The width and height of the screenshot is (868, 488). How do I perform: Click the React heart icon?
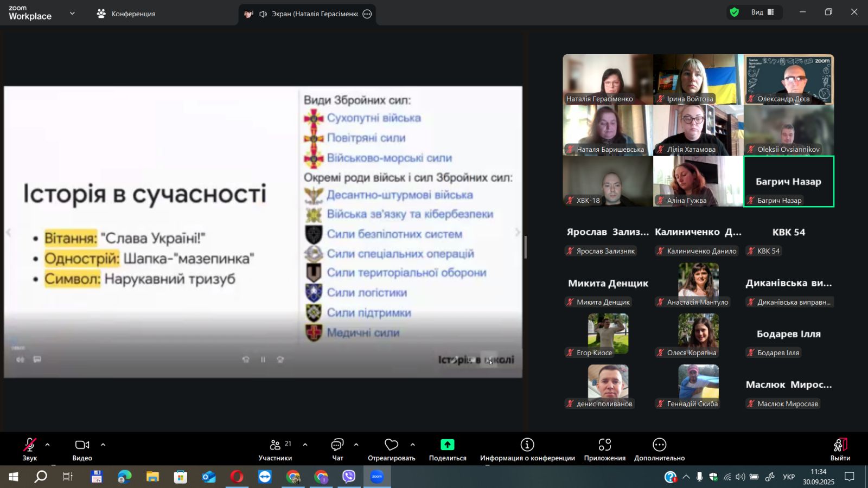391,445
